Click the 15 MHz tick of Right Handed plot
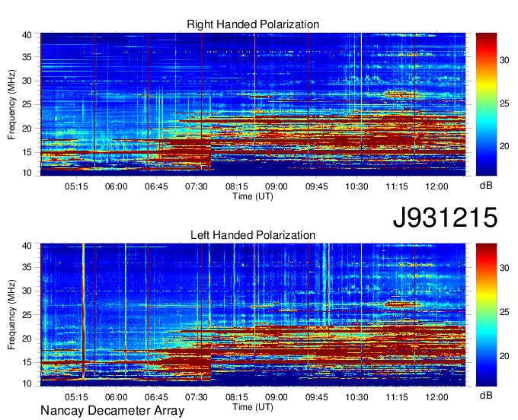Image resolution: width=518 pixels, height=420 pixels. point(27,152)
